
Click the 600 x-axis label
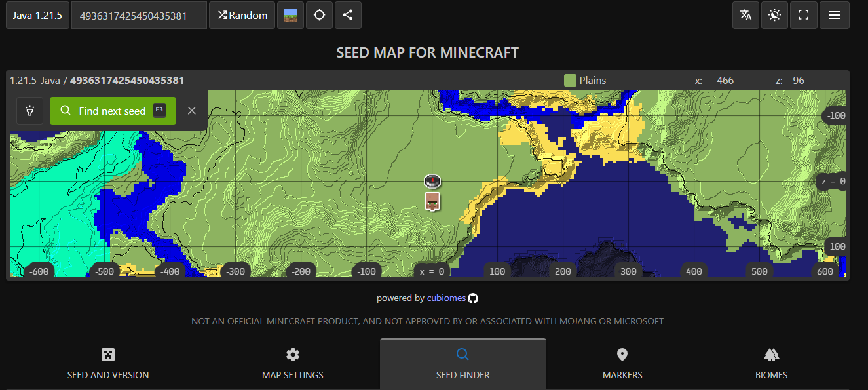pos(825,271)
